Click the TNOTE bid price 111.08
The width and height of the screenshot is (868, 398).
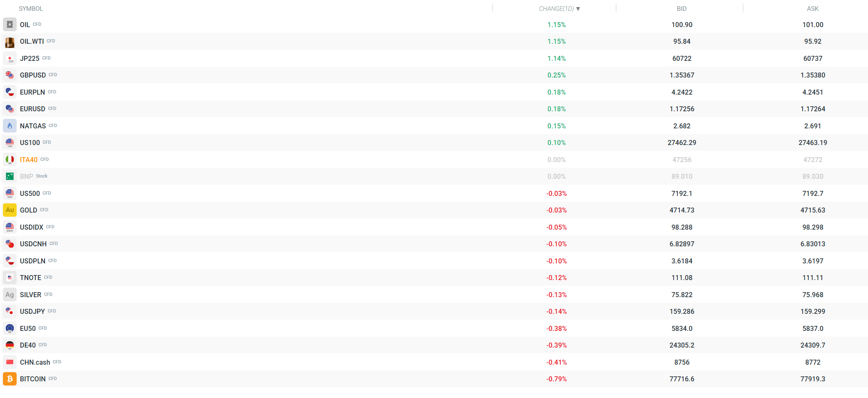pos(681,278)
